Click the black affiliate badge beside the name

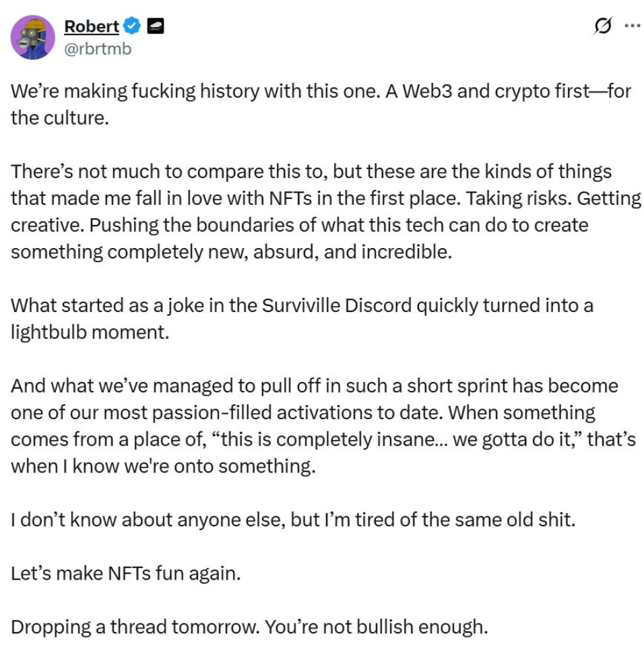[x=156, y=26]
